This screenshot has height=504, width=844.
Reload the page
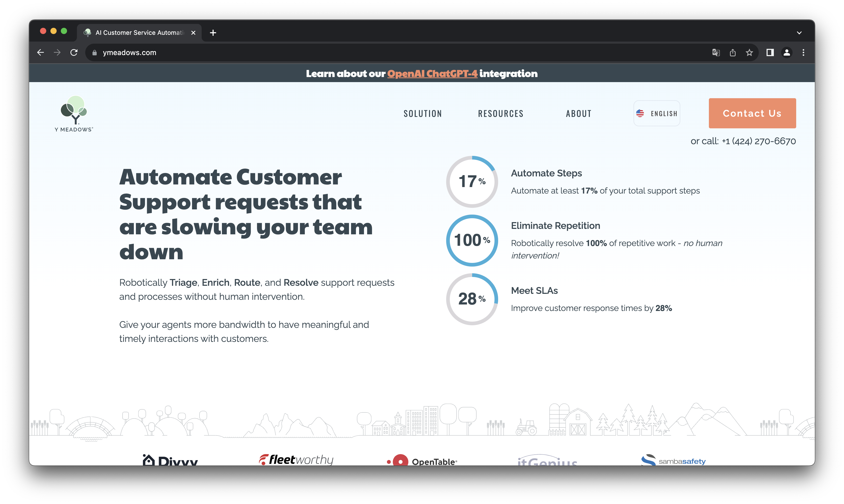[x=74, y=53]
